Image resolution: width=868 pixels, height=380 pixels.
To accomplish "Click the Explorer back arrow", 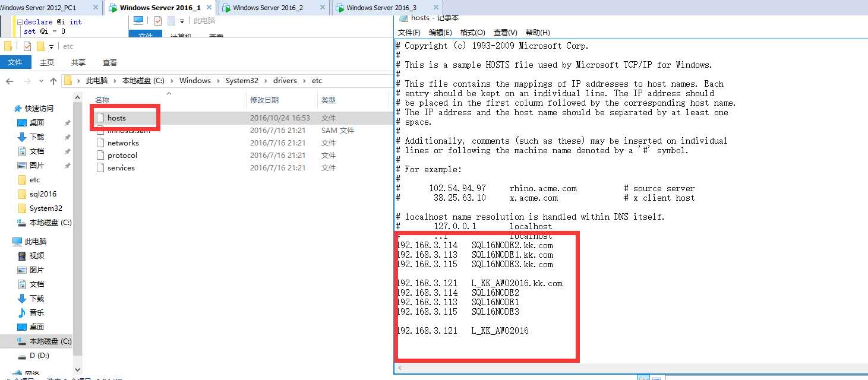I will [10, 81].
